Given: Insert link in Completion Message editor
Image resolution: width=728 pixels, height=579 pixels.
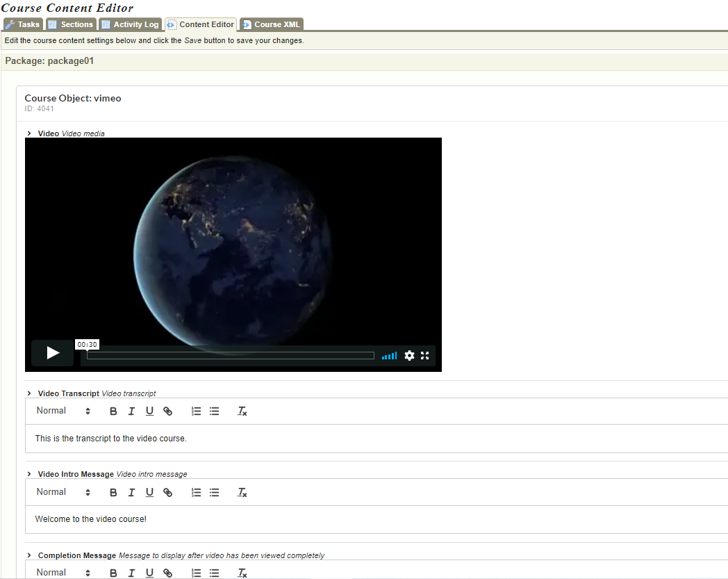Looking at the screenshot, I should 167,573.
